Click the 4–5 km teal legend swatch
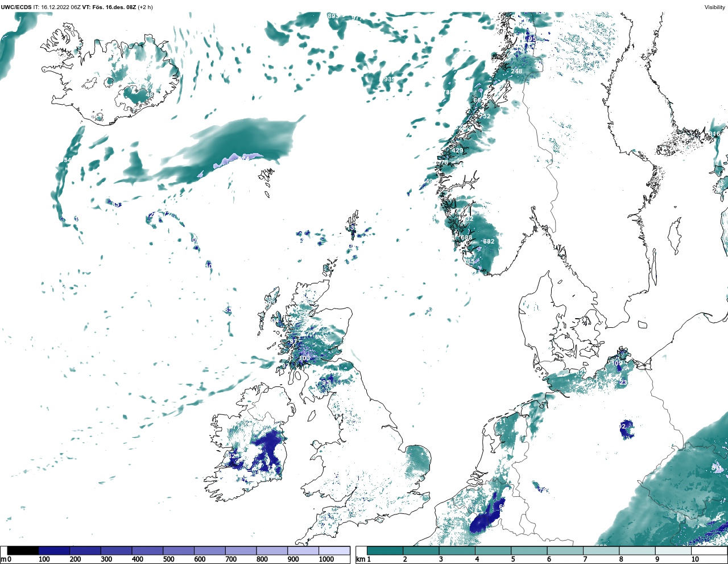 coord(493,551)
